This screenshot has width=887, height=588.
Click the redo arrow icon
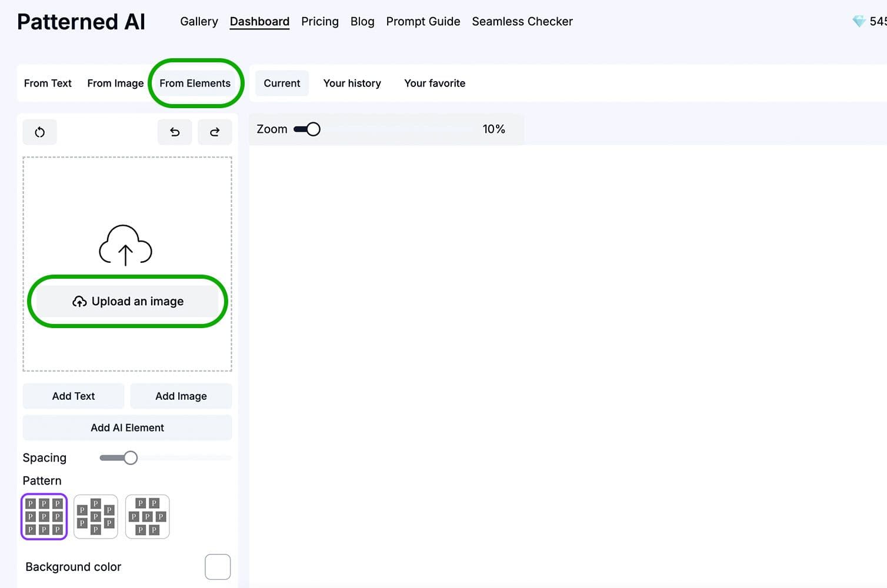click(x=215, y=132)
